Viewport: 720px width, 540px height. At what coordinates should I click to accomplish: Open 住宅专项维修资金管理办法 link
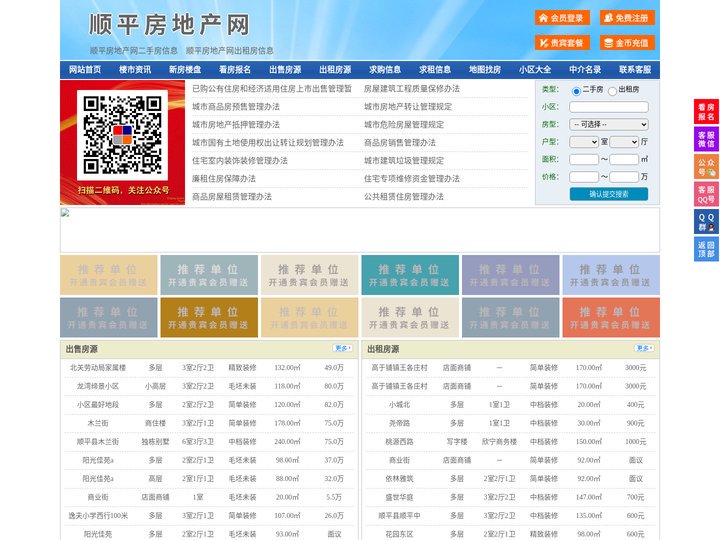(x=412, y=179)
